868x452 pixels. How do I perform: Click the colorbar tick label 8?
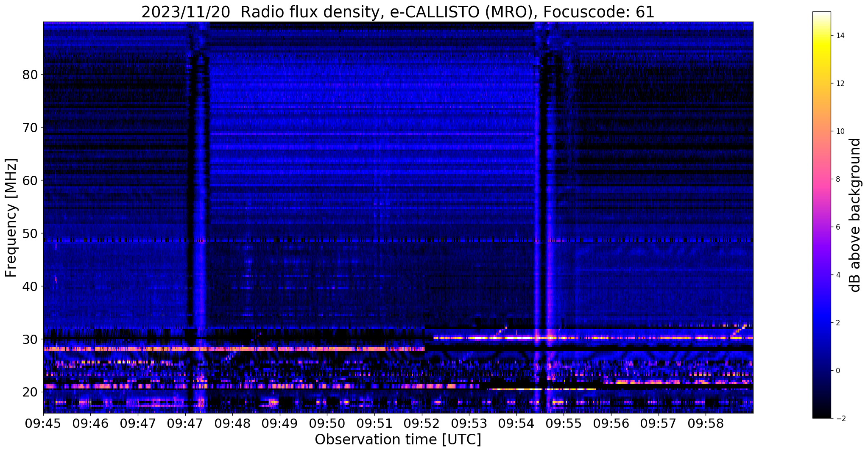point(837,179)
